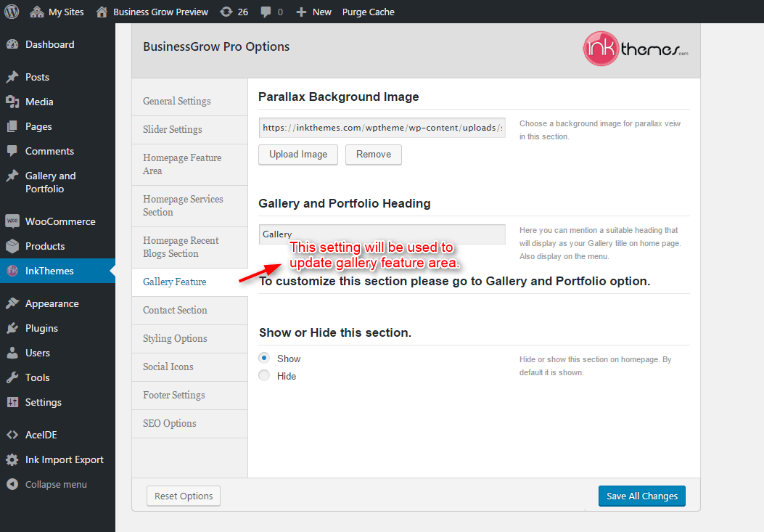Click the Gallery and Portfolio pin icon
Viewport: 764px width, 532px height.
point(12,176)
